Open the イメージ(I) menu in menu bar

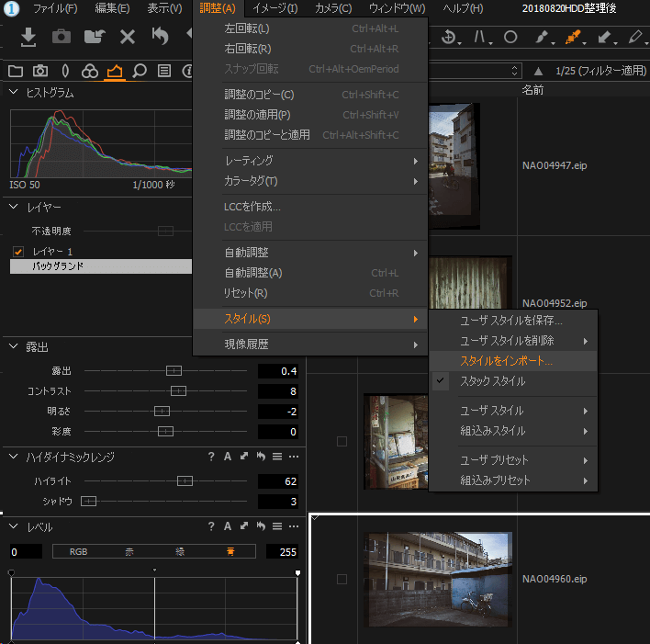(275, 8)
